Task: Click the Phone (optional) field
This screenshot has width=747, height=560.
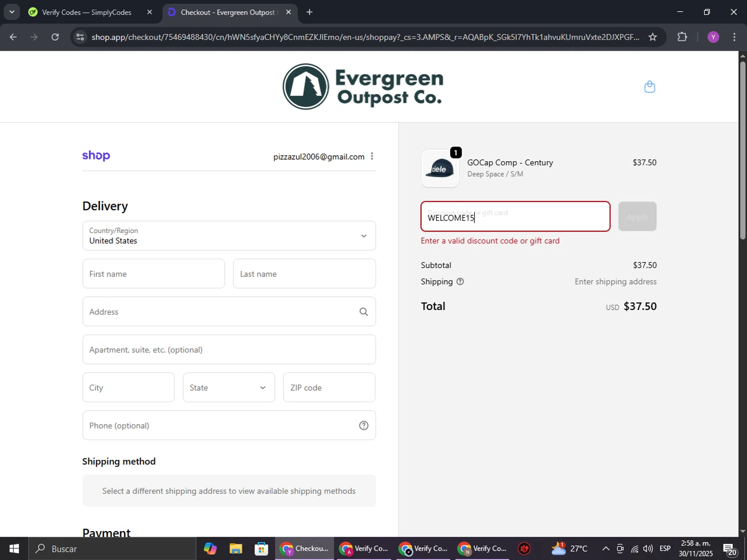Action: 229,425
